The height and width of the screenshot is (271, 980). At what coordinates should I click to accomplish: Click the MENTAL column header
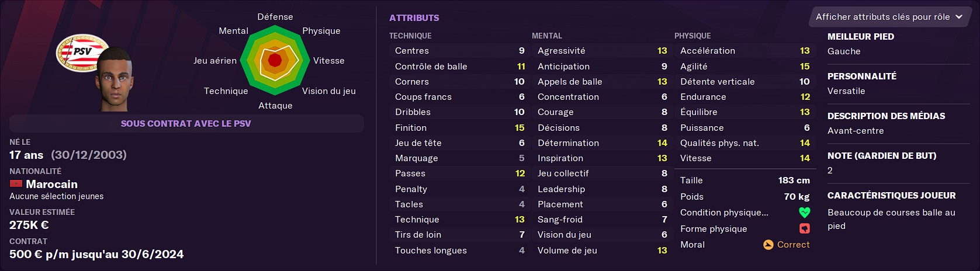click(547, 36)
